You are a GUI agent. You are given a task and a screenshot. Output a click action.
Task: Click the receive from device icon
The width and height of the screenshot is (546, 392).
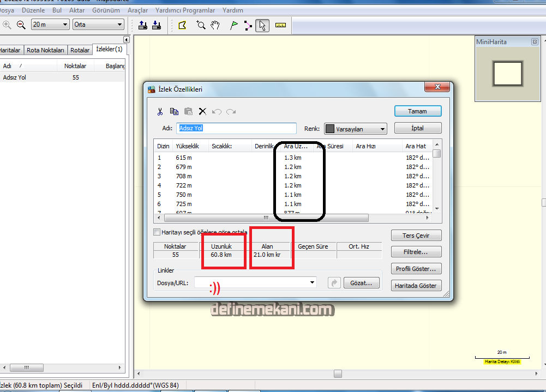pyautogui.click(x=156, y=25)
